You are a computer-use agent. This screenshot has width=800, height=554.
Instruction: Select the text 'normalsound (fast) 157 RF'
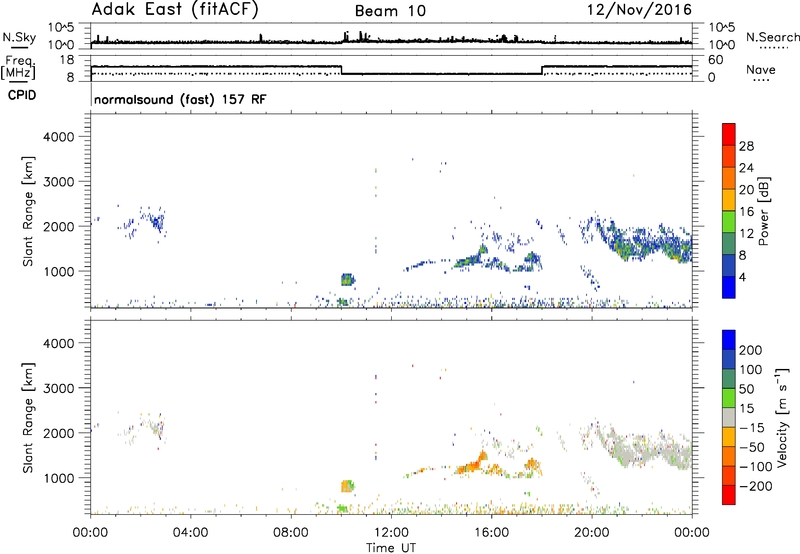tap(180, 99)
